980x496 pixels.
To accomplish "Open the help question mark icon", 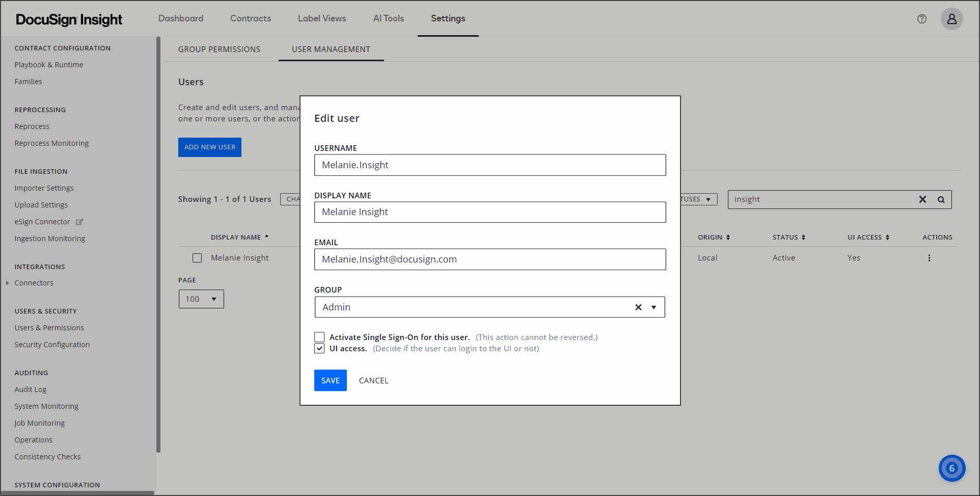I will [x=921, y=19].
